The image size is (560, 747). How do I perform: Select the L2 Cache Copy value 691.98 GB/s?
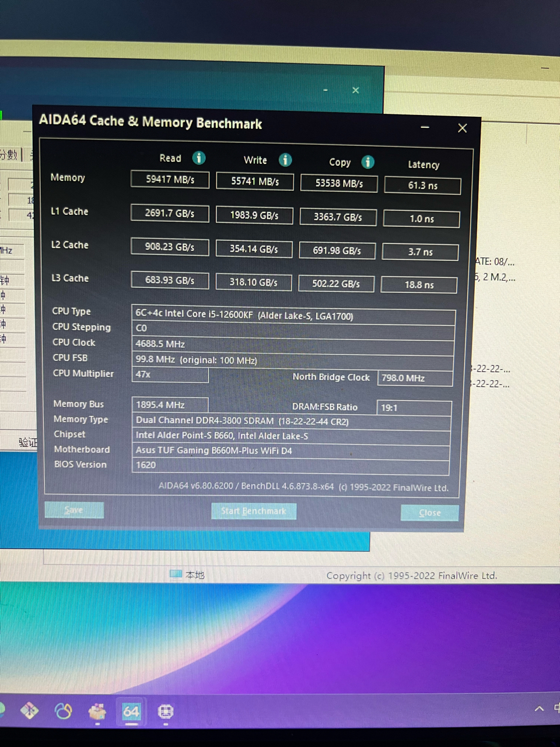(337, 250)
